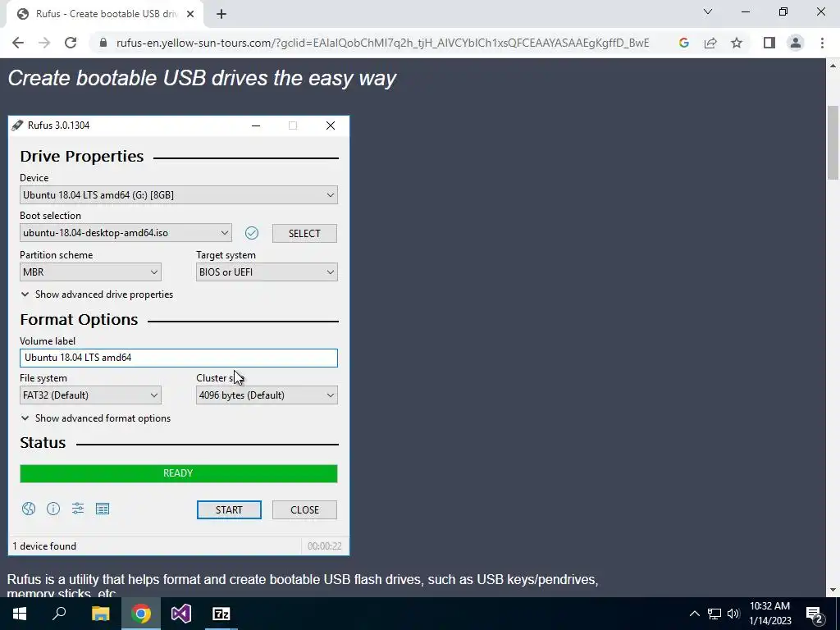
Task: Click the 'Format Options' heading
Action: 79,320
